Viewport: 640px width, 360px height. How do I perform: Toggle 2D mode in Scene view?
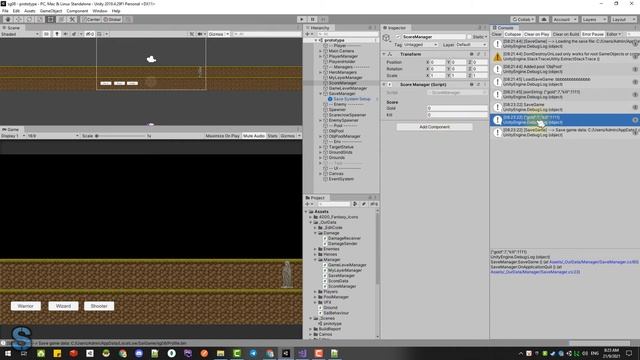tap(47, 34)
